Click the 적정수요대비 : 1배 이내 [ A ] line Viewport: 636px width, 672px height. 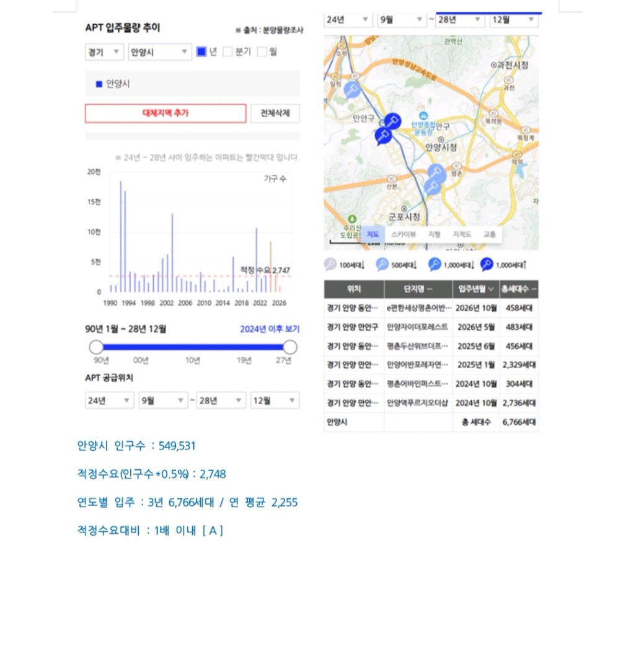point(150,531)
